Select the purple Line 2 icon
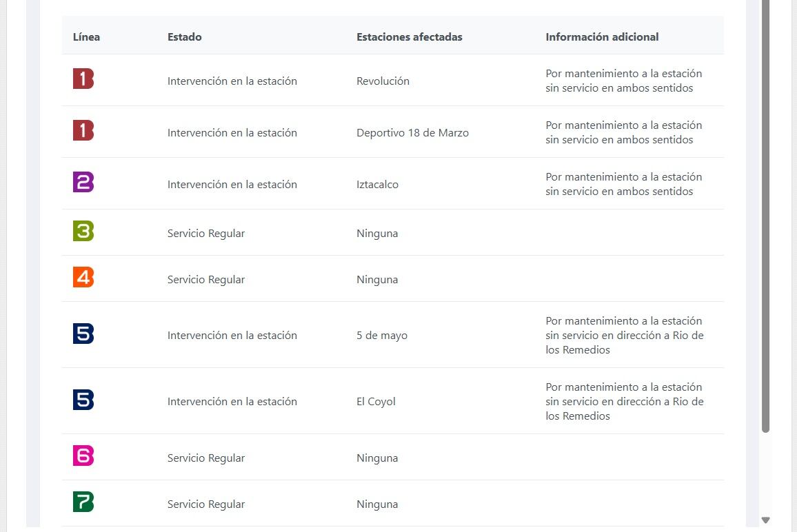 [83, 182]
